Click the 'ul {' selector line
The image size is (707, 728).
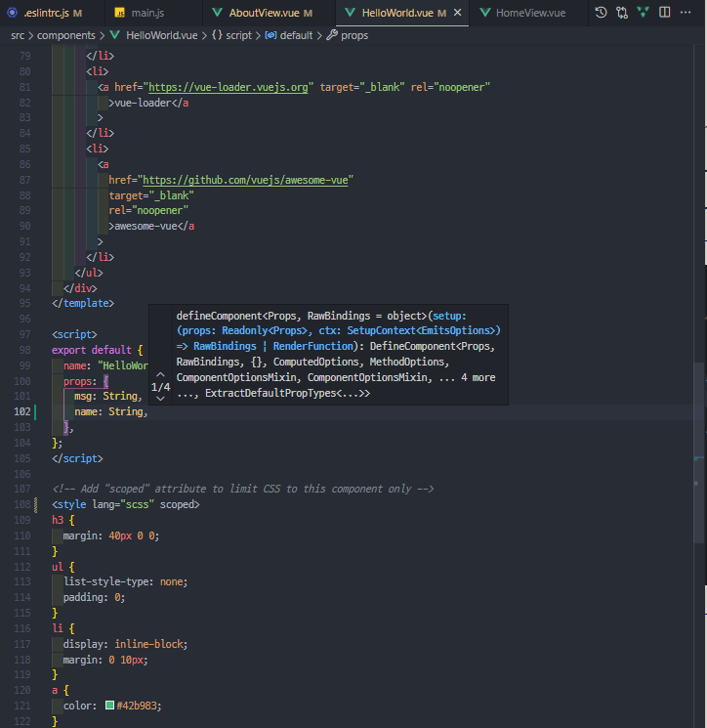[62, 567]
